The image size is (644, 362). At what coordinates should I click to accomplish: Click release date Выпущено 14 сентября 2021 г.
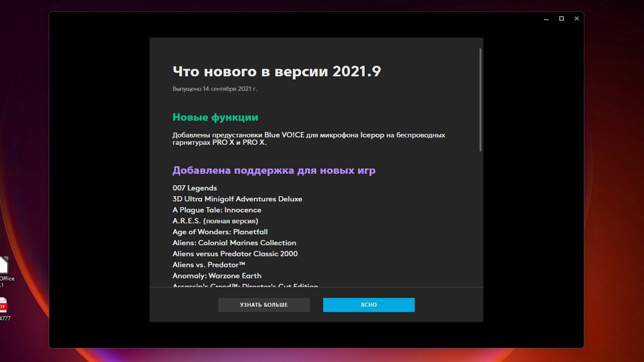coord(215,89)
